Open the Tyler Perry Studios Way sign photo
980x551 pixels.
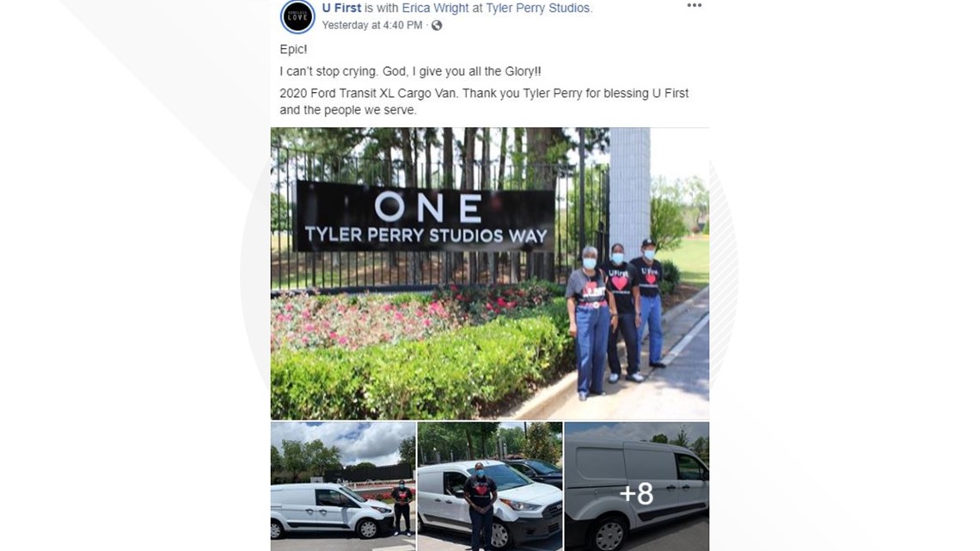click(x=490, y=273)
